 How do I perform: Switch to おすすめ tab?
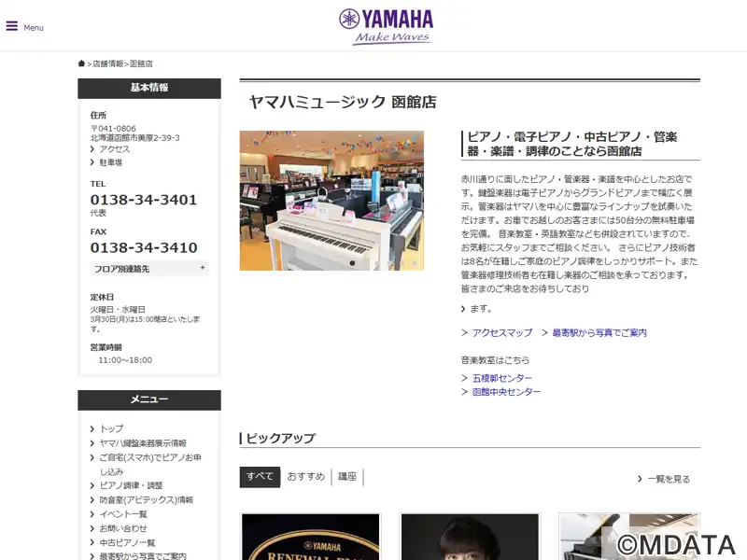tap(306, 477)
